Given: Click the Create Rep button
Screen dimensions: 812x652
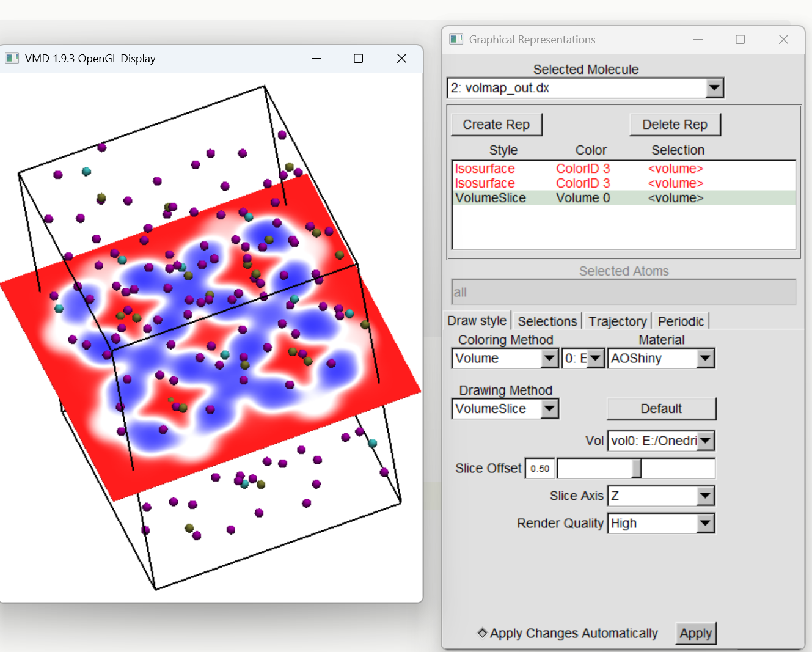Looking at the screenshot, I should (496, 125).
